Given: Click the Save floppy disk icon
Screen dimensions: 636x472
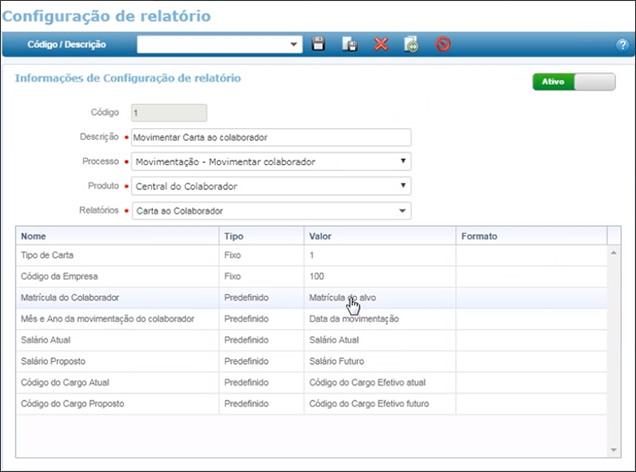Looking at the screenshot, I should click(x=319, y=44).
